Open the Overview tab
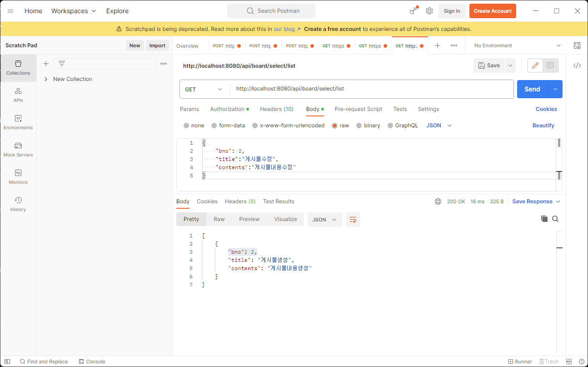The image size is (588, 367). [x=187, y=46]
